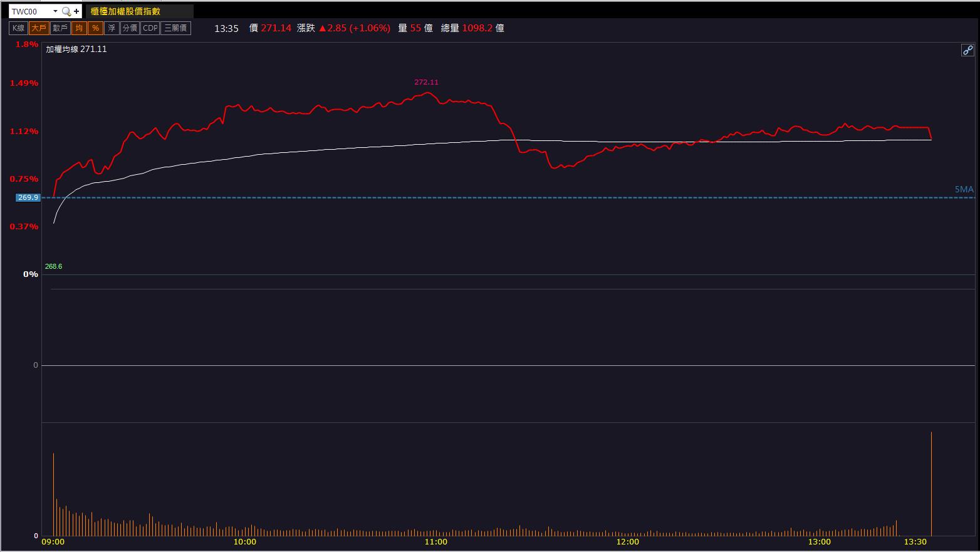
Task: Click the 269.9 price marker label
Action: (x=28, y=197)
